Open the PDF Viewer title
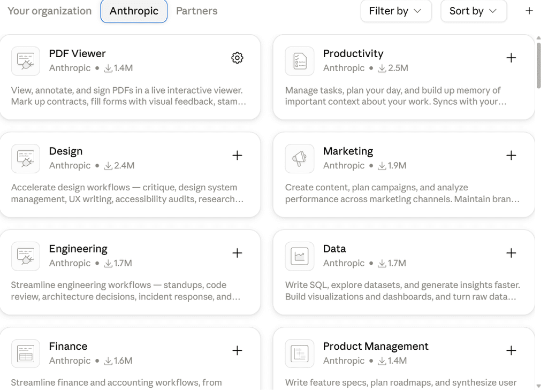The width and height of the screenshot is (548, 392). pos(77,53)
